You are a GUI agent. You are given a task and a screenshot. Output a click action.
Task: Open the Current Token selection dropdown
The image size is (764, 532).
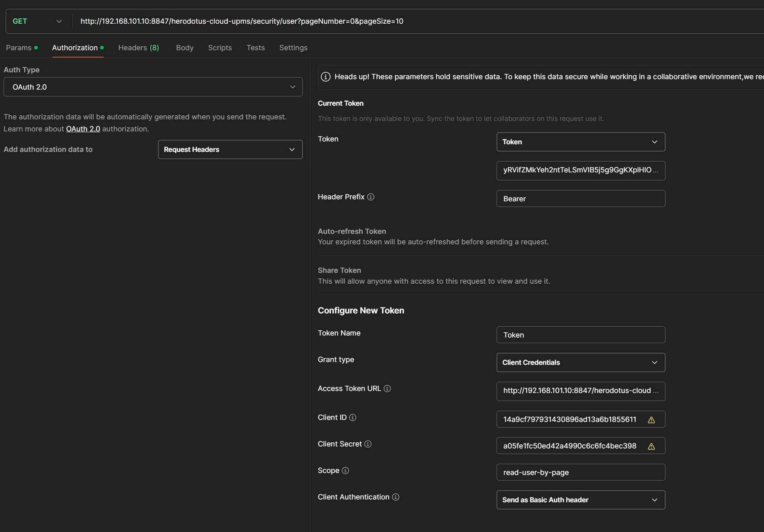(580, 142)
